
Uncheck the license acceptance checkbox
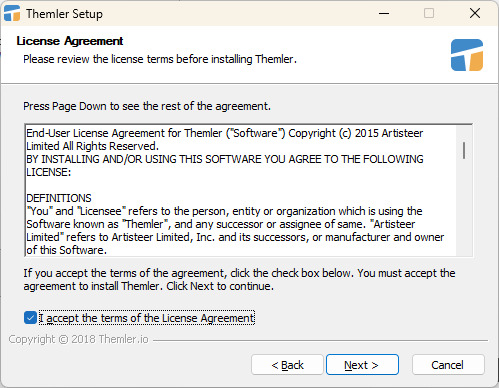(30, 318)
